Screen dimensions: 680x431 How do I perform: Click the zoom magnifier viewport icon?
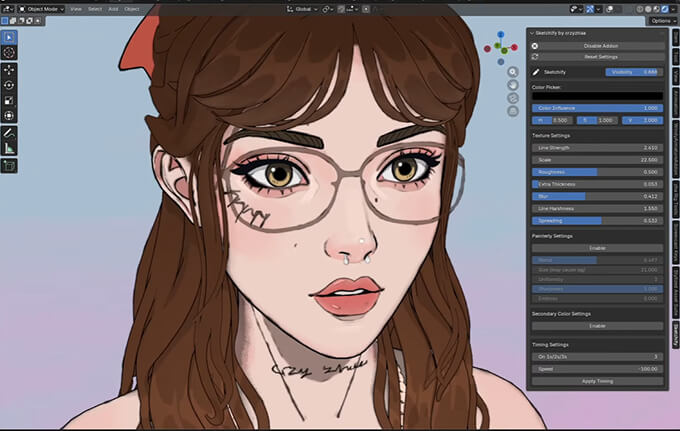click(513, 72)
